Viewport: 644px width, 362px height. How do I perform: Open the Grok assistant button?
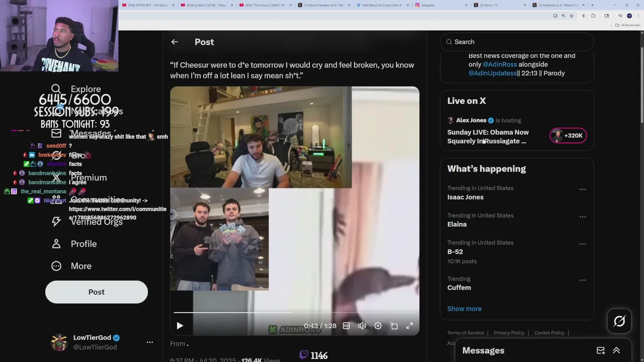(619, 321)
